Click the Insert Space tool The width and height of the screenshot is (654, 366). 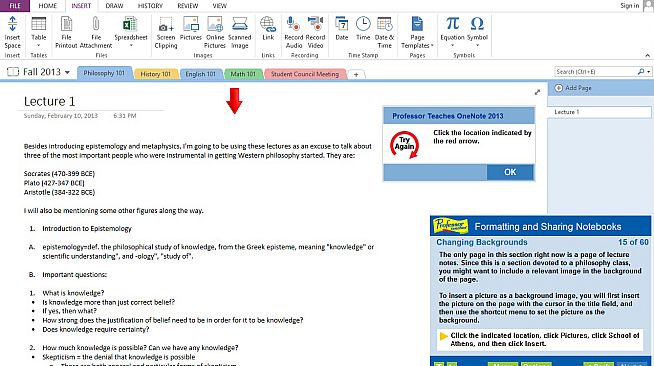pos(12,33)
